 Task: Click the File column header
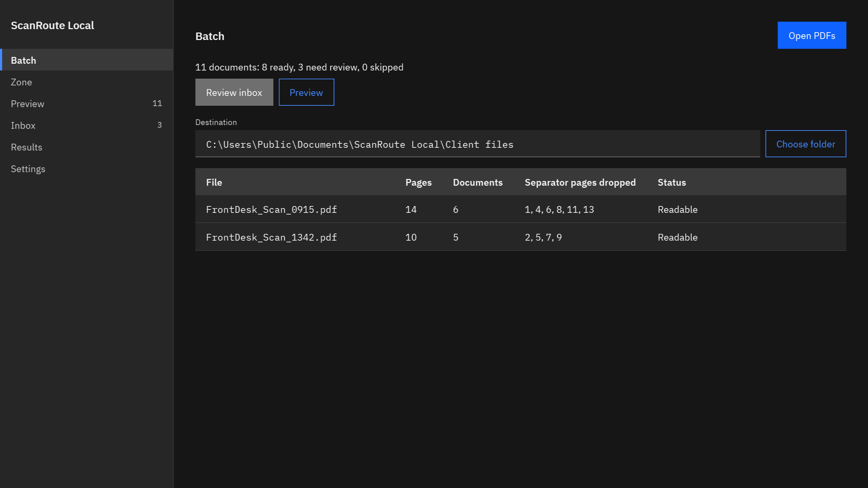pos(214,182)
